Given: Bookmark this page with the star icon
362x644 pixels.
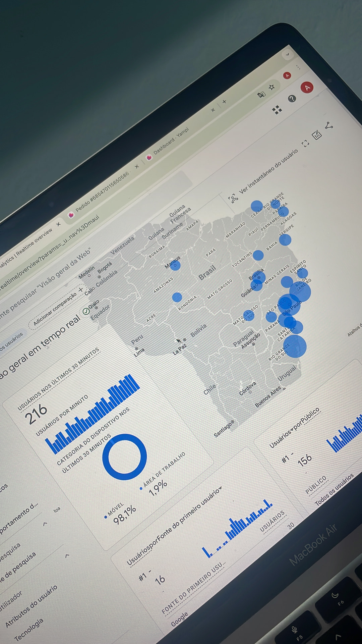Looking at the screenshot, I should [x=272, y=87].
